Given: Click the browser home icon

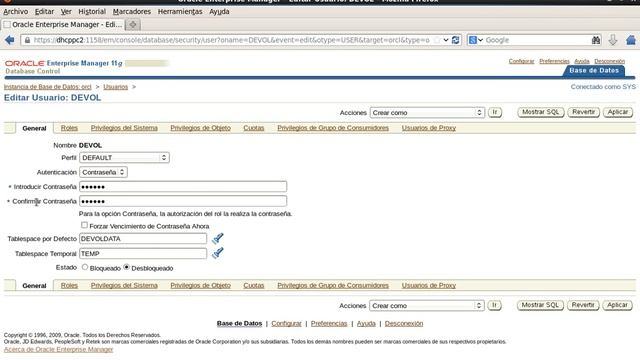Looking at the screenshot, I should pos(631,40).
